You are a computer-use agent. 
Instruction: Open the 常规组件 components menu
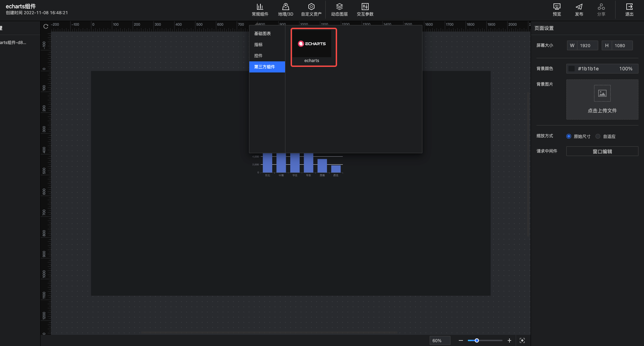260,9
